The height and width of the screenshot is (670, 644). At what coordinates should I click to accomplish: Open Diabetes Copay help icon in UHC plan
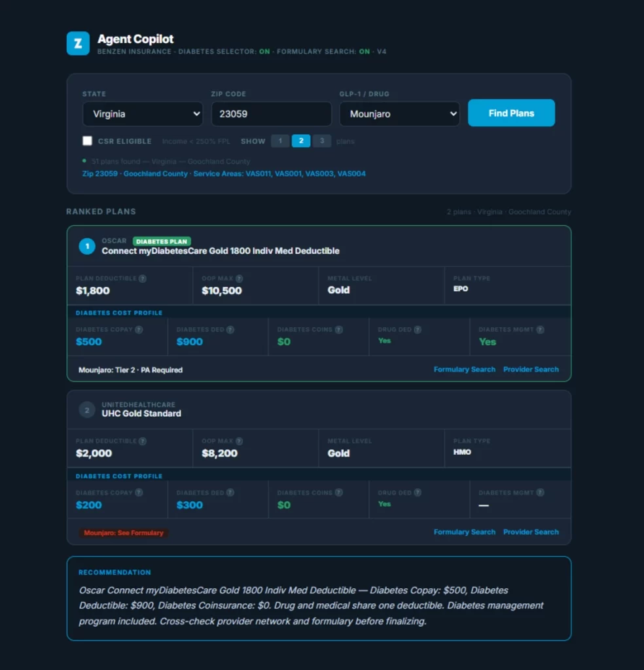[x=139, y=493]
